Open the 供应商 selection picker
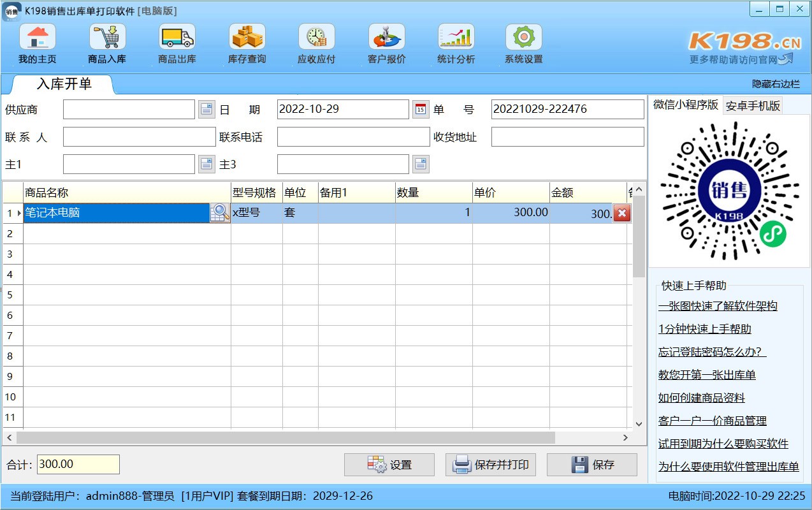The height and width of the screenshot is (510, 812). pyautogui.click(x=207, y=110)
